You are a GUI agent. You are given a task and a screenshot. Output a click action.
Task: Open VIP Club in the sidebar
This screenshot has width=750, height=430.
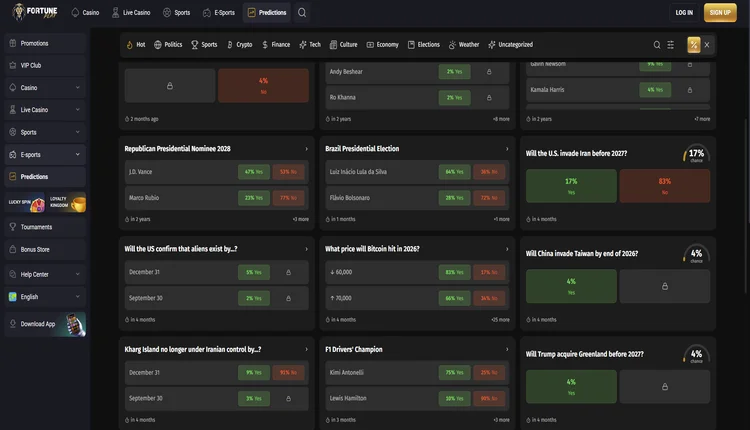[45, 65]
